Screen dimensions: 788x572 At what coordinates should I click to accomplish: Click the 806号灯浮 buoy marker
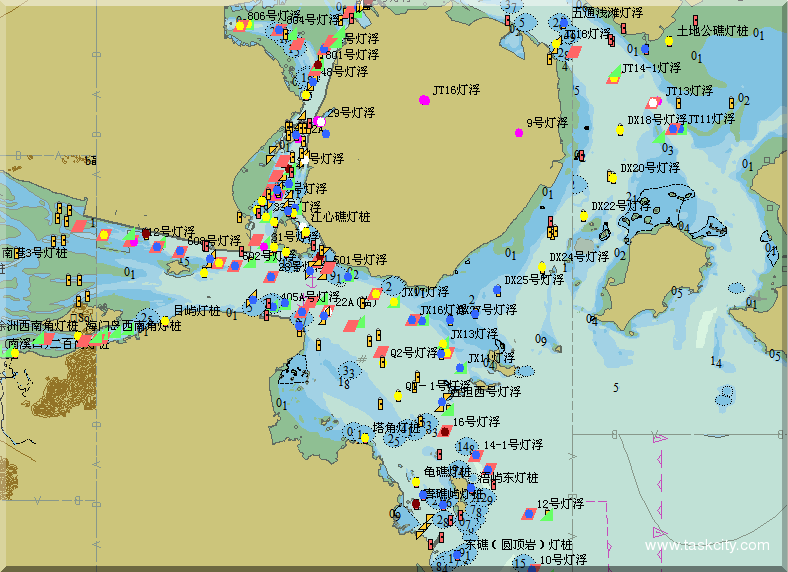point(240,25)
